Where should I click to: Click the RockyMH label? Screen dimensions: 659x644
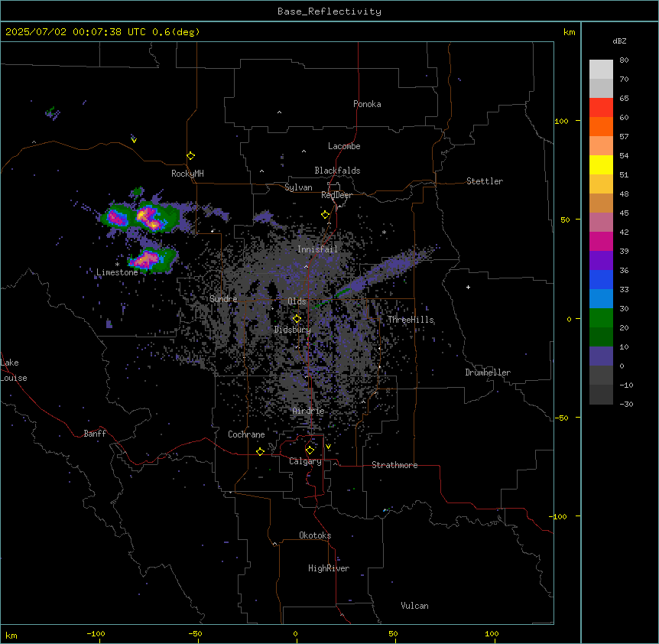tap(187, 174)
